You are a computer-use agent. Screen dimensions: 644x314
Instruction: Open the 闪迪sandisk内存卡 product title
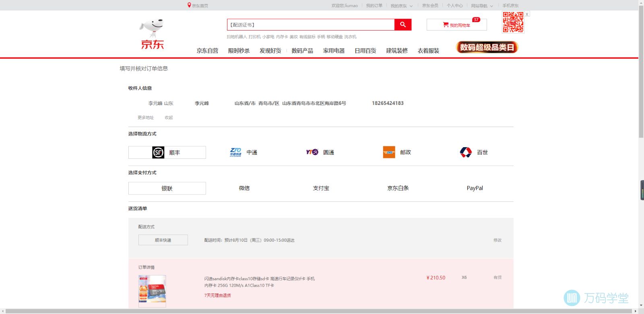[260, 282]
